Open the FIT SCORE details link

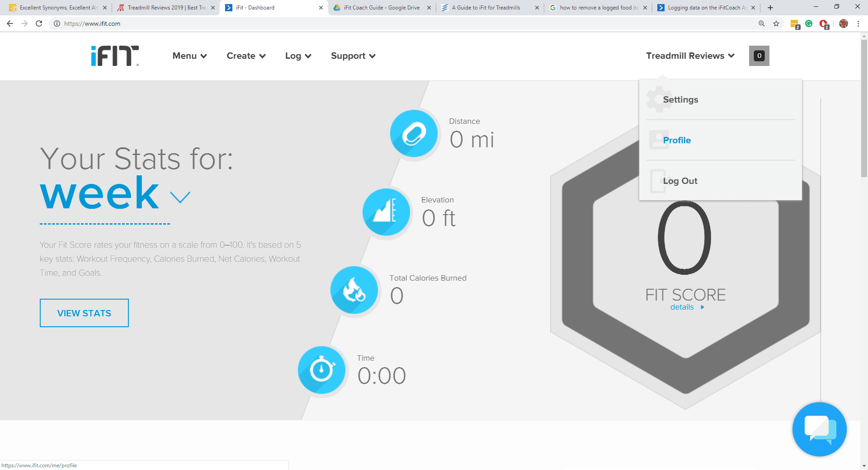[x=682, y=307]
